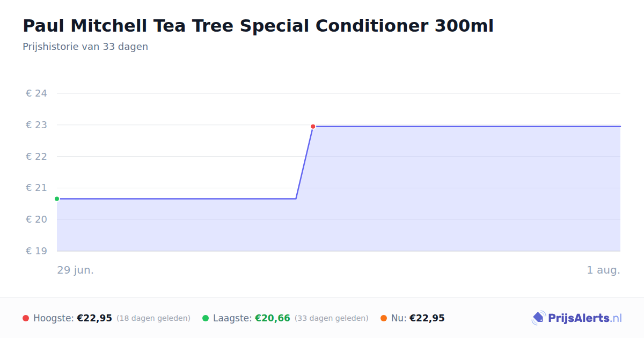Select the Nu €22,95 current price
Image resolution: width=644 pixels, height=338 pixels.
(427, 318)
